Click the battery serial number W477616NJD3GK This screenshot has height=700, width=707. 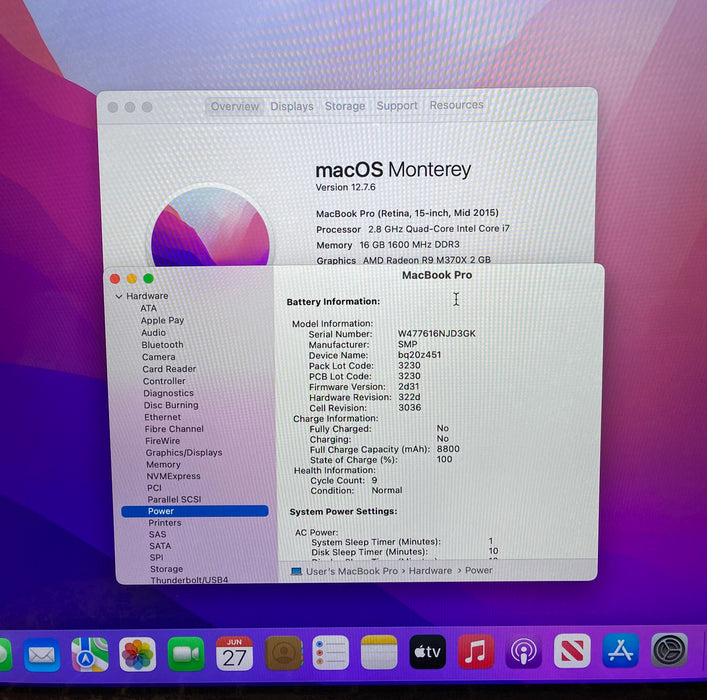tap(436, 333)
